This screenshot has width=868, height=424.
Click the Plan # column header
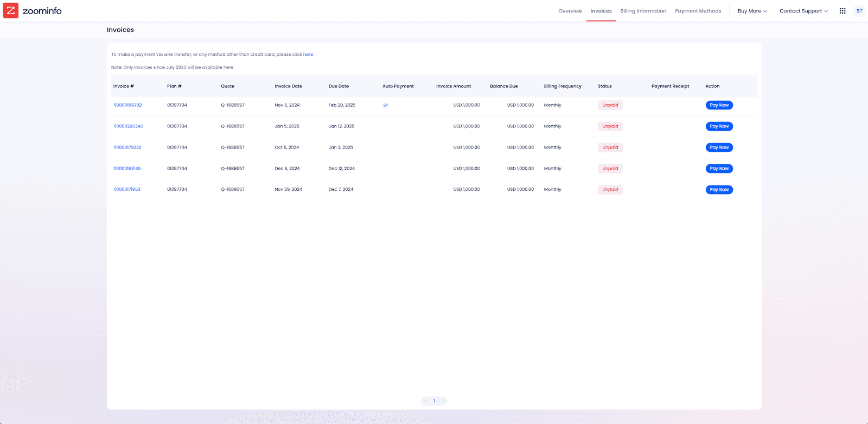(174, 86)
